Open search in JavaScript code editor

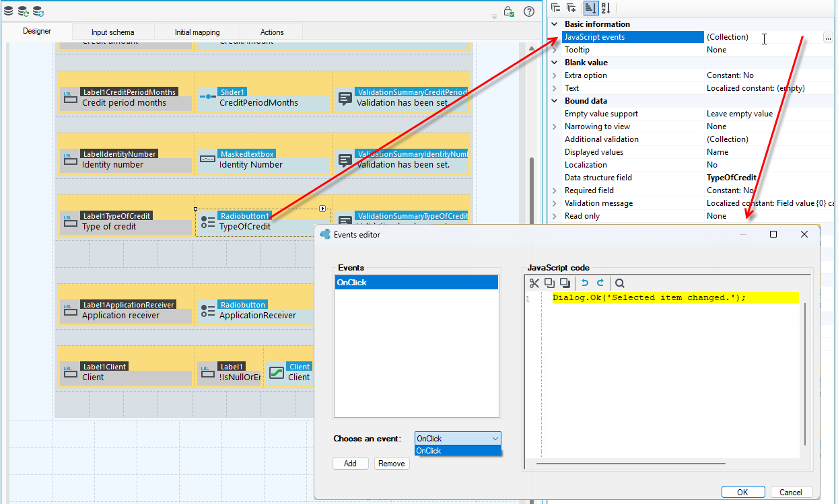coord(620,283)
